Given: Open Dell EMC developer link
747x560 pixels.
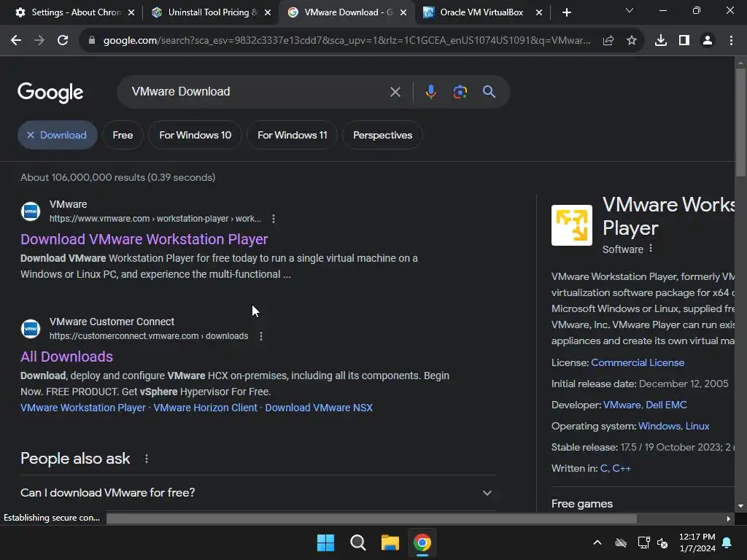Looking at the screenshot, I should click(x=666, y=405).
